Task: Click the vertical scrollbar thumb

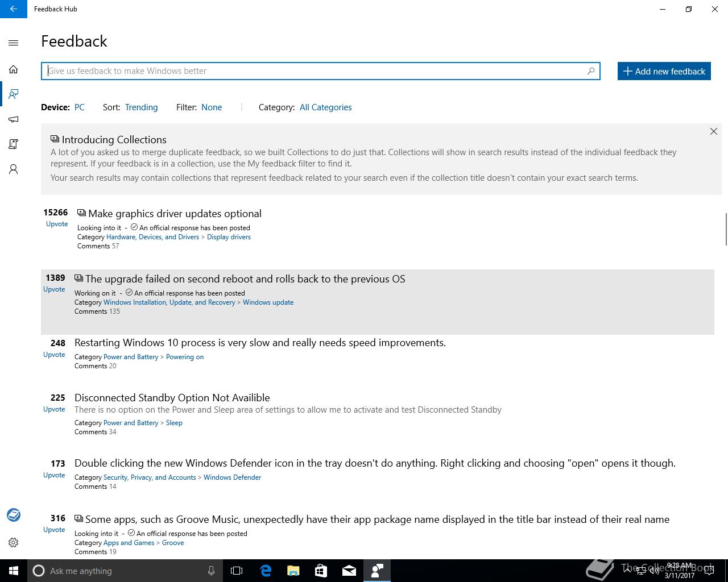Action: tap(726, 229)
